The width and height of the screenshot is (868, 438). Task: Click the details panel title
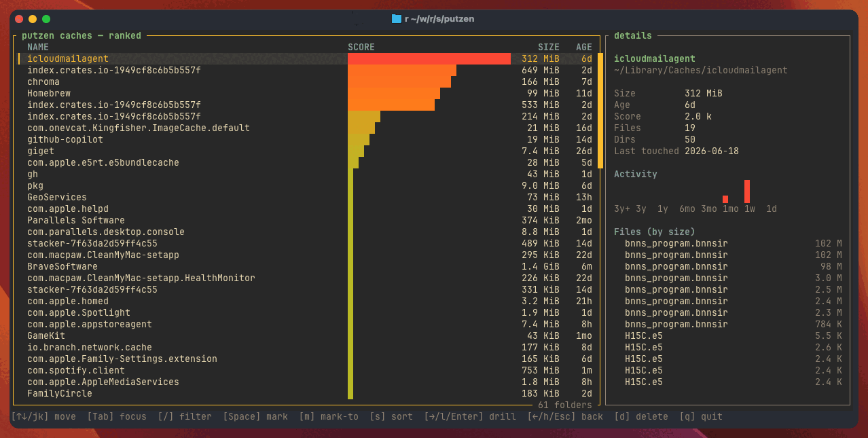tap(633, 36)
